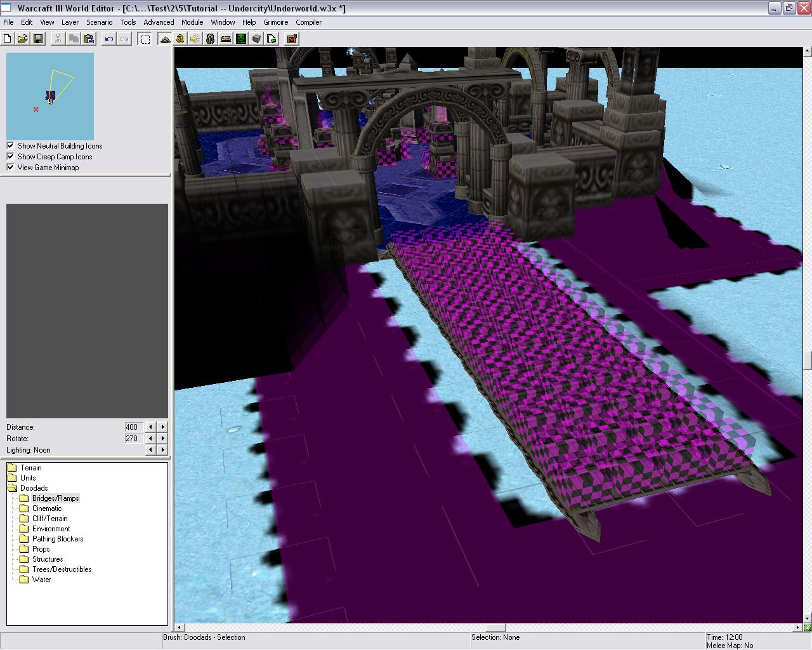
Task: Expand the Units folder in the tree
Action: coord(22,478)
